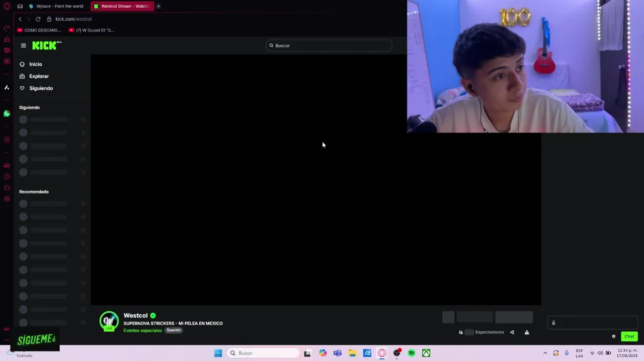Click the verified badge beside Westcol
Image resolution: width=644 pixels, height=361 pixels.
click(153, 315)
